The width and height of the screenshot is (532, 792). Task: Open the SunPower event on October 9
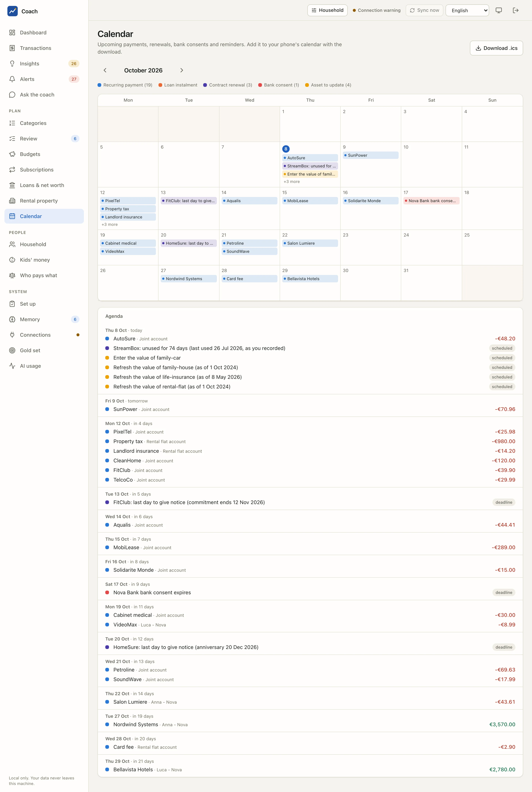371,155
